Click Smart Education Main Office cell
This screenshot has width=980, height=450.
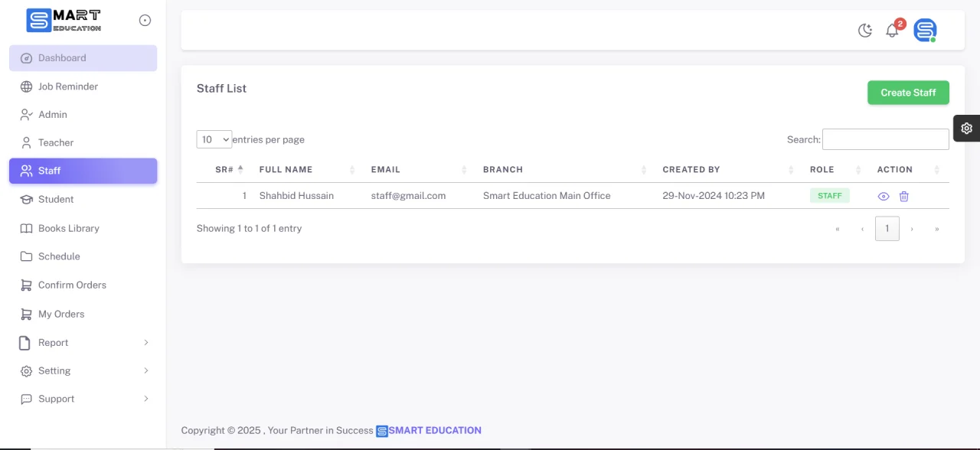547,196
